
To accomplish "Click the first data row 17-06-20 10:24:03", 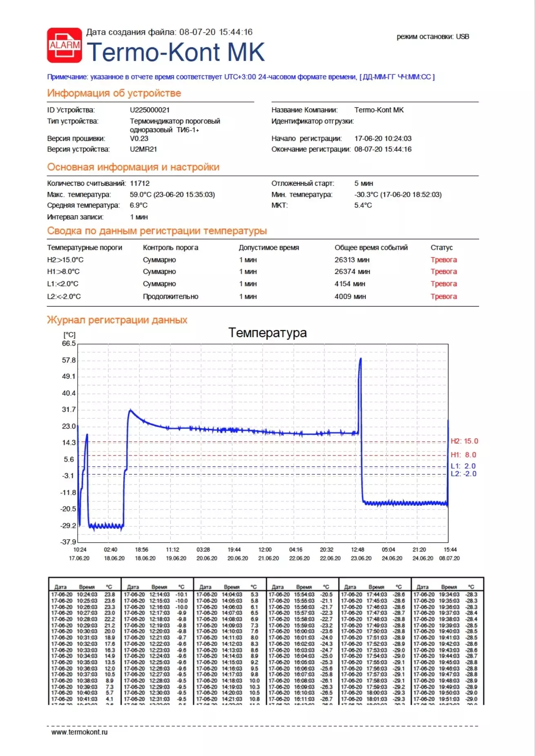I will [83, 595].
